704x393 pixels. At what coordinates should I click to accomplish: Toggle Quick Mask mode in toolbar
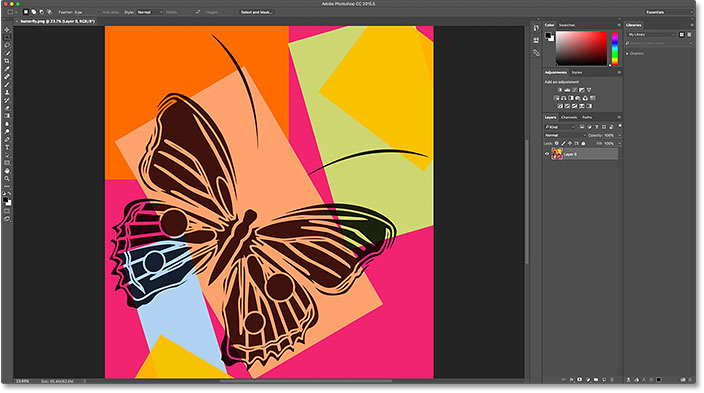(x=7, y=211)
